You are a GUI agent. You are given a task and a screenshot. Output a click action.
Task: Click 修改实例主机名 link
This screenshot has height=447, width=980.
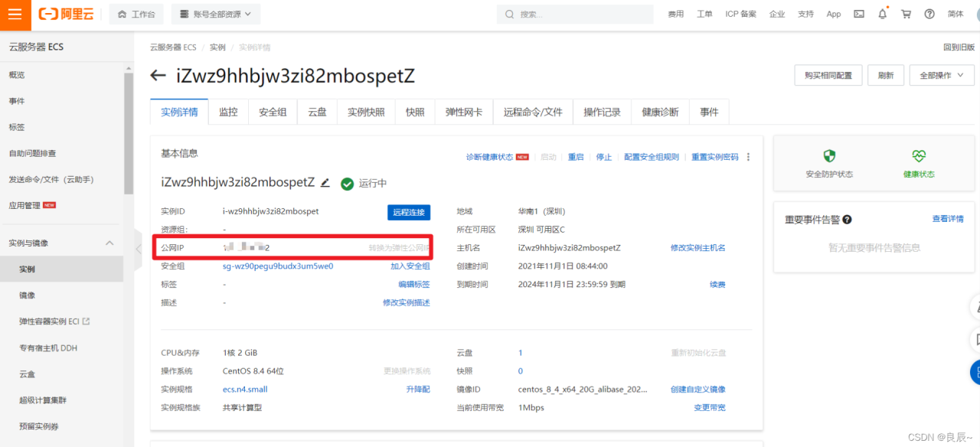pos(698,248)
